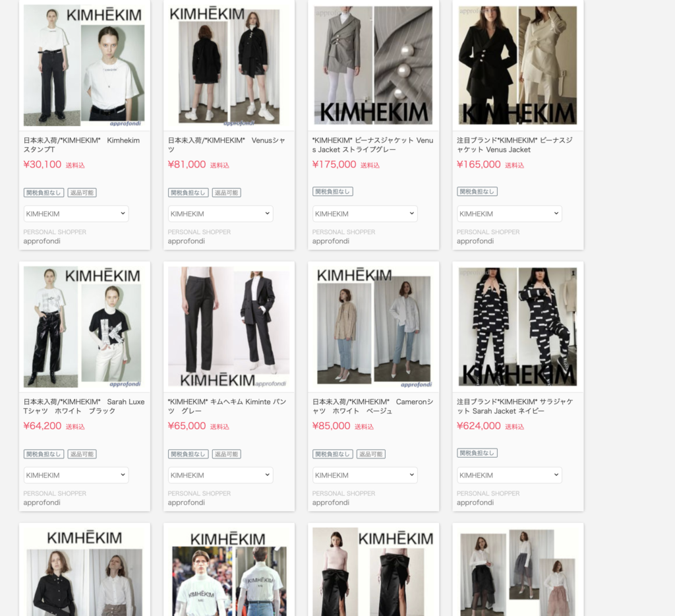The width and height of the screenshot is (675, 616).
Task: Click the ¥624,000 price
Action: point(479,426)
